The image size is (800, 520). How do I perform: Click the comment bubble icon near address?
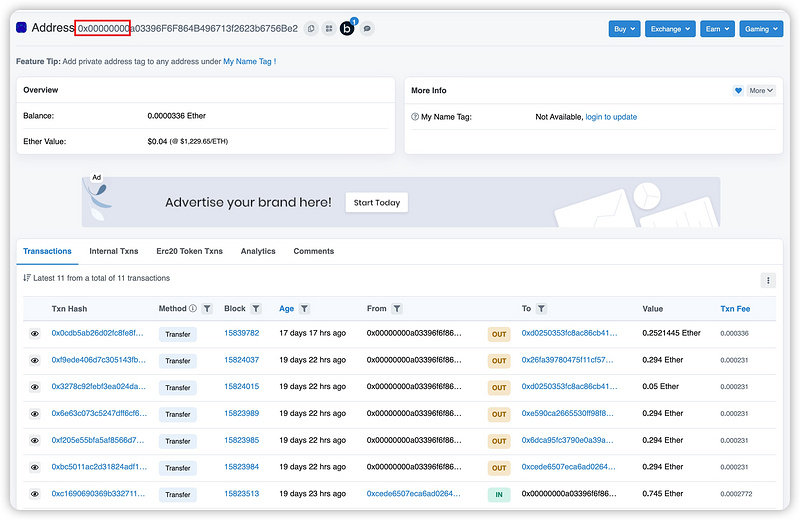click(368, 29)
